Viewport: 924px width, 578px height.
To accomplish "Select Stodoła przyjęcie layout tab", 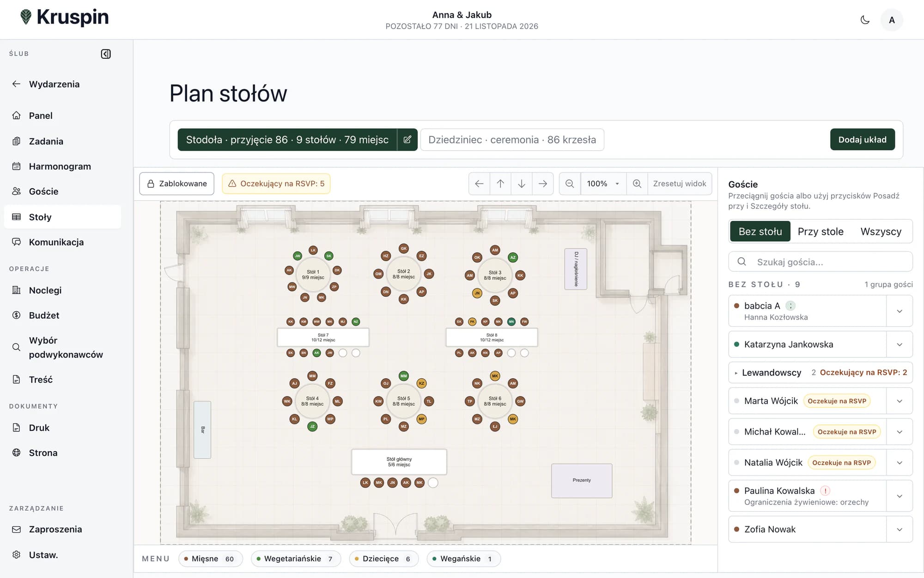I will [287, 140].
